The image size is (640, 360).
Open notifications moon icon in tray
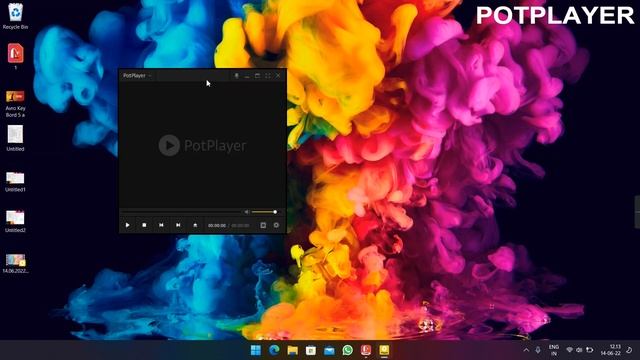[x=630, y=350]
